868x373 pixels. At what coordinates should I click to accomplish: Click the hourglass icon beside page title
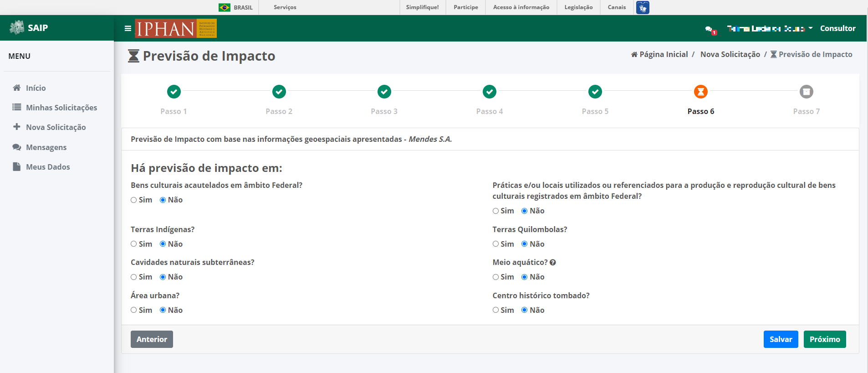[x=133, y=56]
